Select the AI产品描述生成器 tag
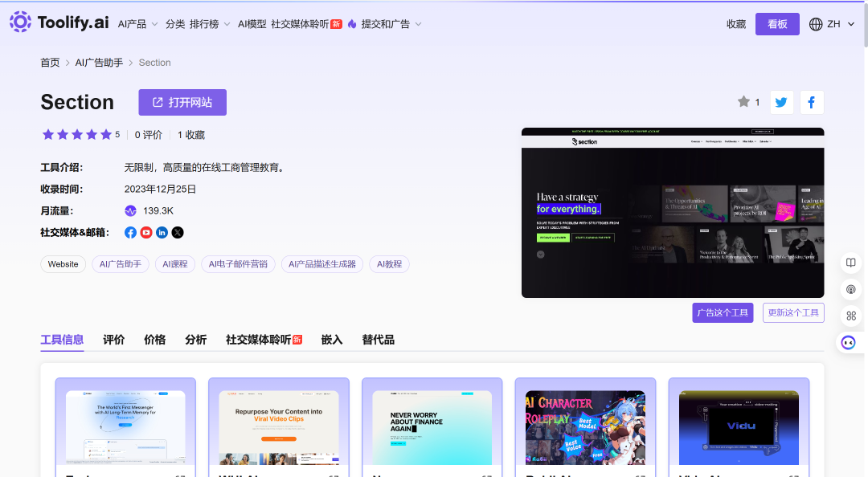 coord(322,264)
